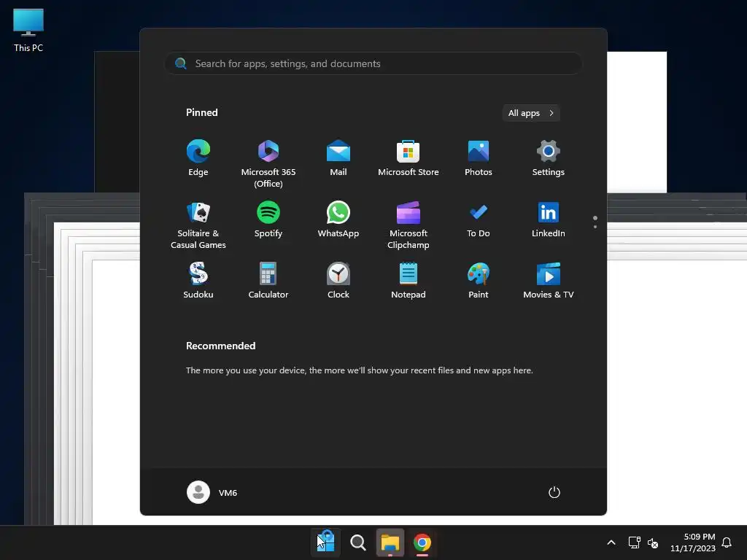Open Microsoft Store
This screenshot has height=560, width=747.
pos(409,158)
